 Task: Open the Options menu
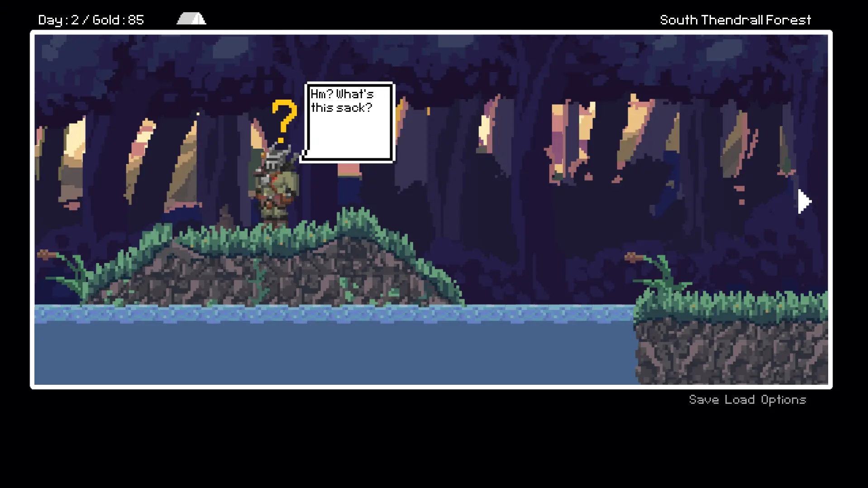pos(783,400)
